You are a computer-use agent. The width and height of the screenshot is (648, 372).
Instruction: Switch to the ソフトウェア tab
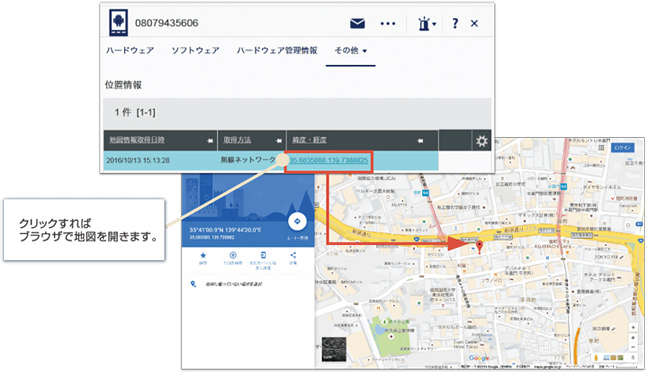pos(195,50)
